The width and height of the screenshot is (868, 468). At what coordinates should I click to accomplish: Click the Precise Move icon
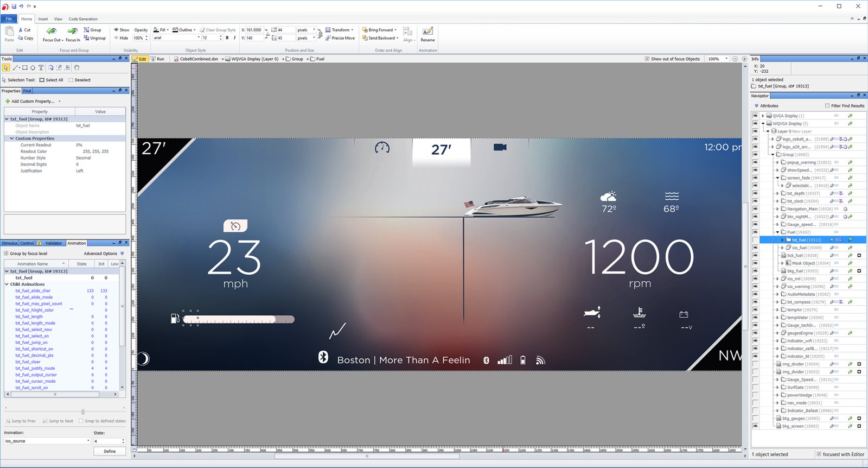(328, 38)
